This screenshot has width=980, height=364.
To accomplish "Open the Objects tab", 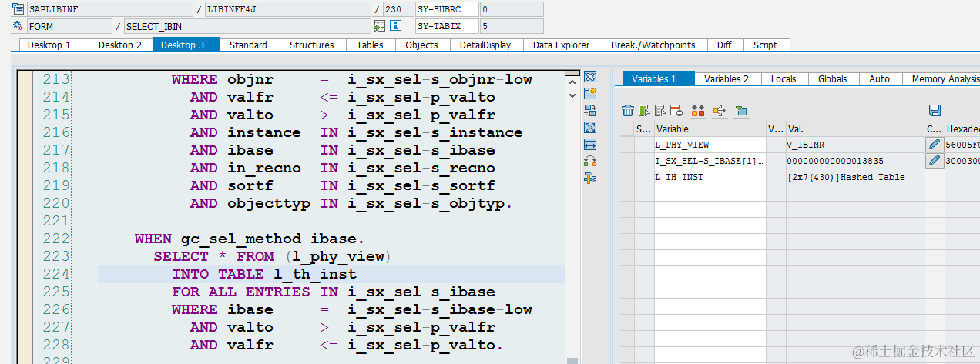I will [x=421, y=45].
